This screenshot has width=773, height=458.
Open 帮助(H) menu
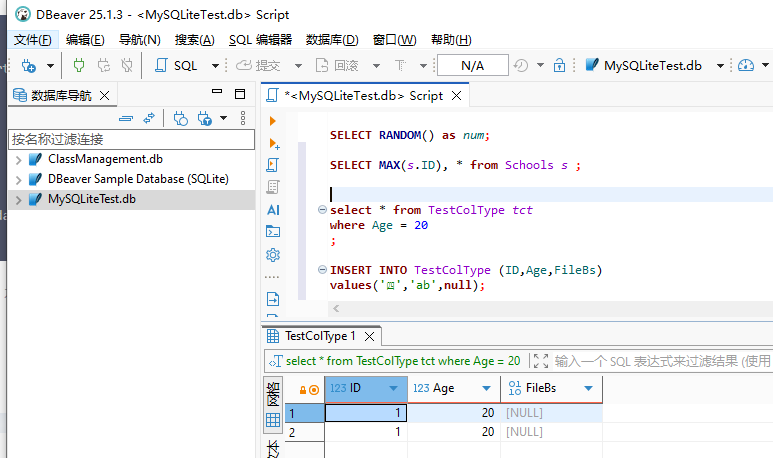[451, 40]
